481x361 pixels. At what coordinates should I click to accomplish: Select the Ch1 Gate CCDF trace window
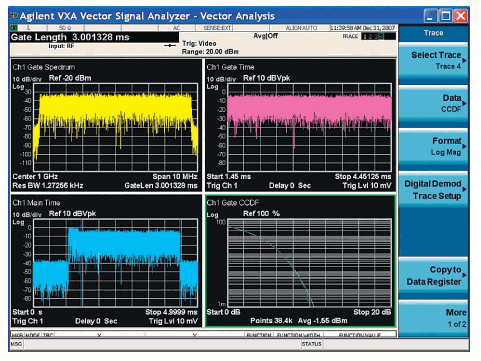[300, 261]
